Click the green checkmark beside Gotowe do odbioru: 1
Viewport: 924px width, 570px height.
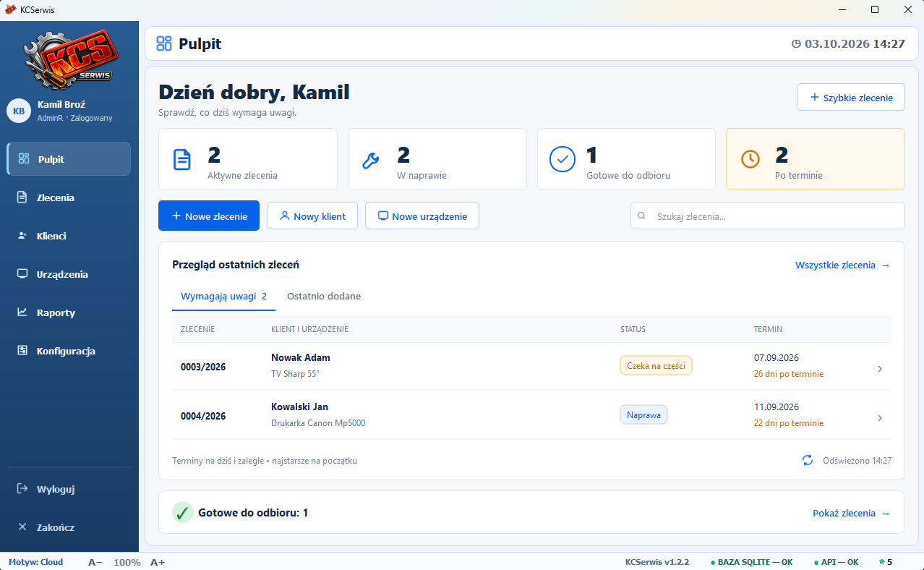[x=182, y=512]
